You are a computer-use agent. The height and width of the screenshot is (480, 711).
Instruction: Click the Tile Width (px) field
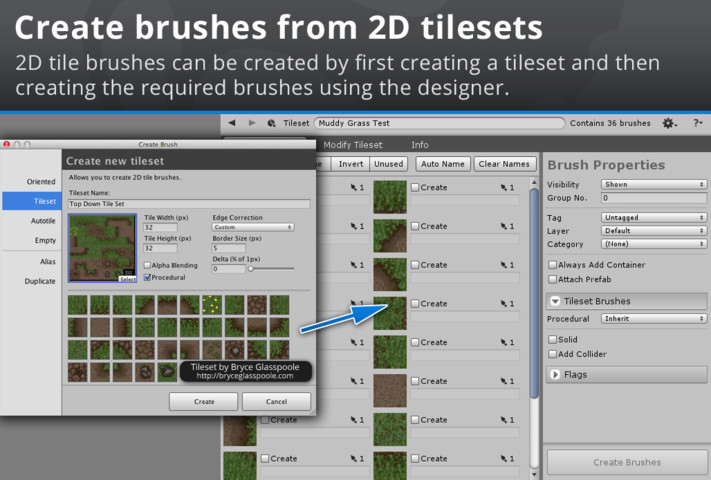[x=161, y=228]
